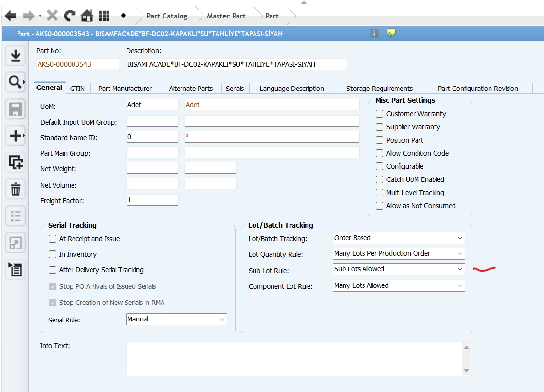
Task: Click the Master Part breadcrumb
Action: click(226, 16)
